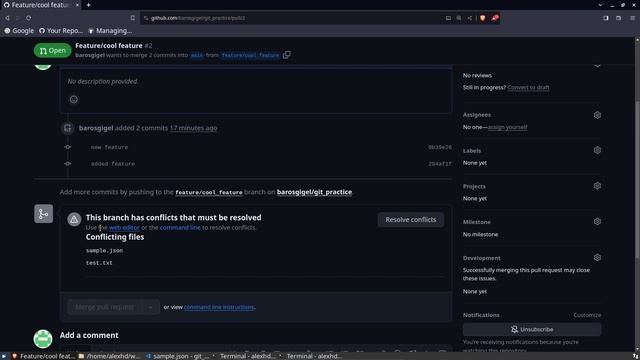Image resolution: width=640 pixels, height=360 pixels.
Task: Click the disabled Merge pull request button
Action: pos(104,307)
